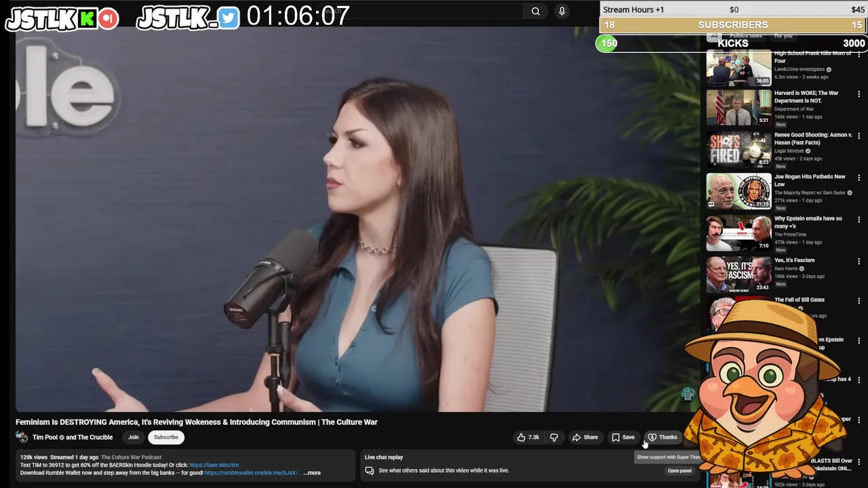Click 'Joe Rogan Hits Pathetic New Low' title

(x=810, y=180)
